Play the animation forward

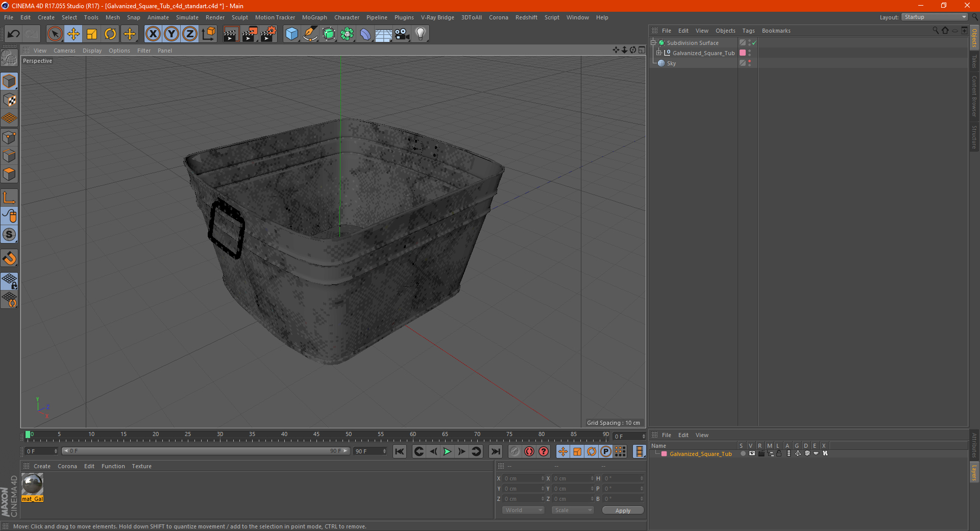448,451
